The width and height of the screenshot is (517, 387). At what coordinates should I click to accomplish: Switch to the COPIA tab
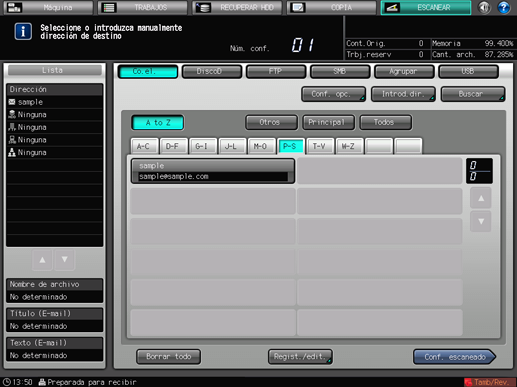[x=331, y=8]
